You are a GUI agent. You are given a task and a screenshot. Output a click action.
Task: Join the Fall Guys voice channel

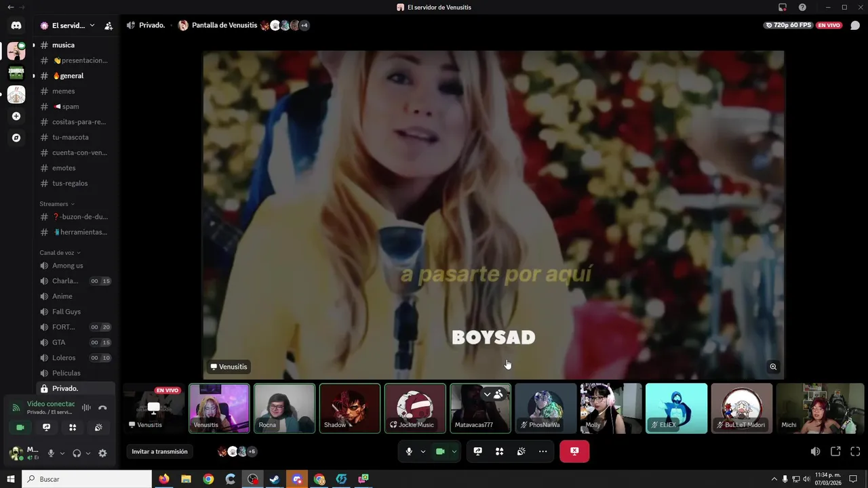tap(75, 312)
